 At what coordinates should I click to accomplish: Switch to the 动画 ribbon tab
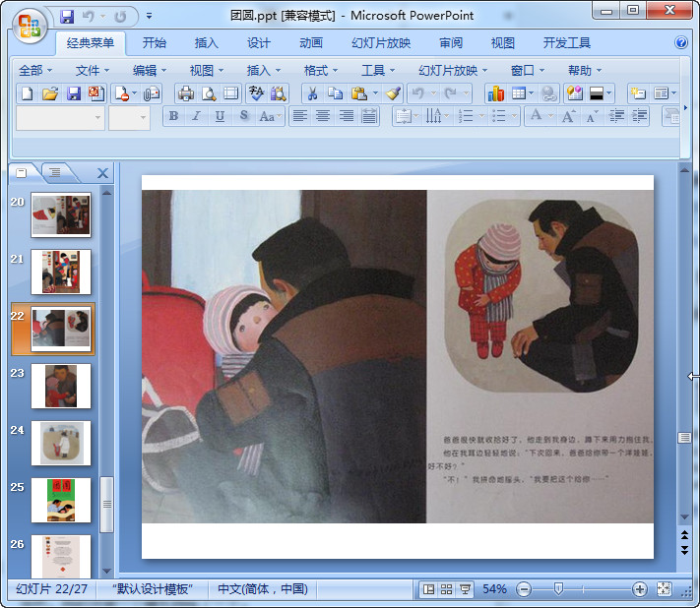(311, 43)
